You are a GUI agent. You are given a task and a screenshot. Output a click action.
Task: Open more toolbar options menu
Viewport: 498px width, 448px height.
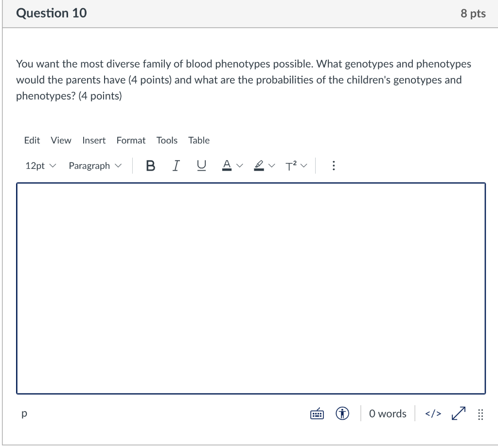click(334, 165)
